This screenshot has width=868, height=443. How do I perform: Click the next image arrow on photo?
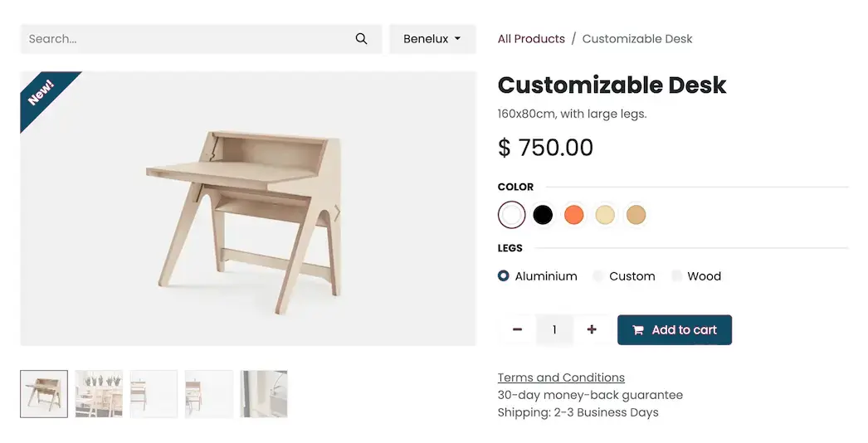pyautogui.click(x=337, y=213)
